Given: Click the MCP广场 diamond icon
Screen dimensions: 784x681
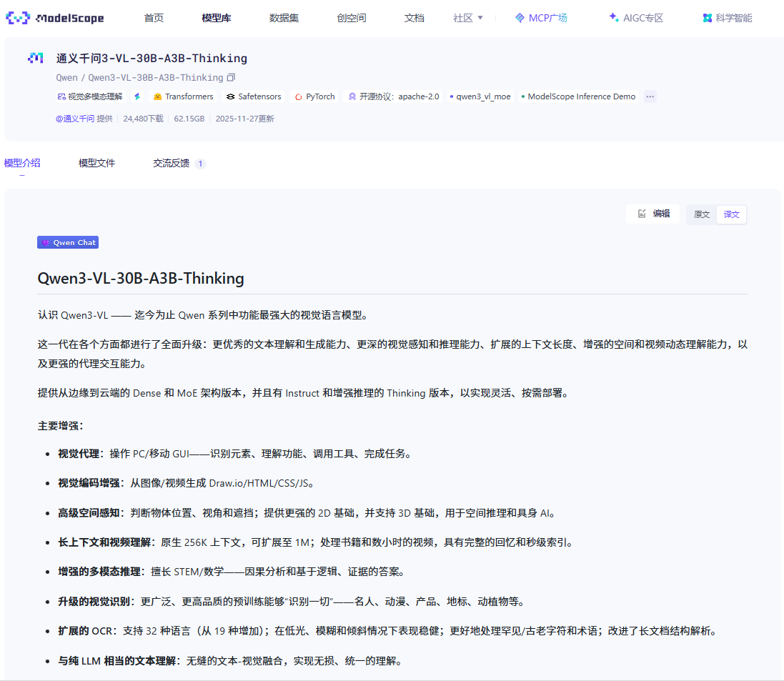Looking at the screenshot, I should [519, 17].
